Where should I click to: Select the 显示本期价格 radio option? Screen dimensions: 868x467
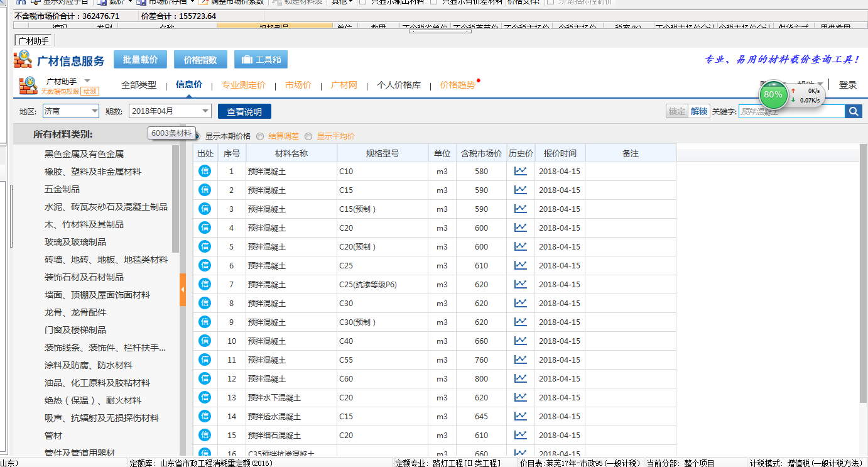click(197, 136)
